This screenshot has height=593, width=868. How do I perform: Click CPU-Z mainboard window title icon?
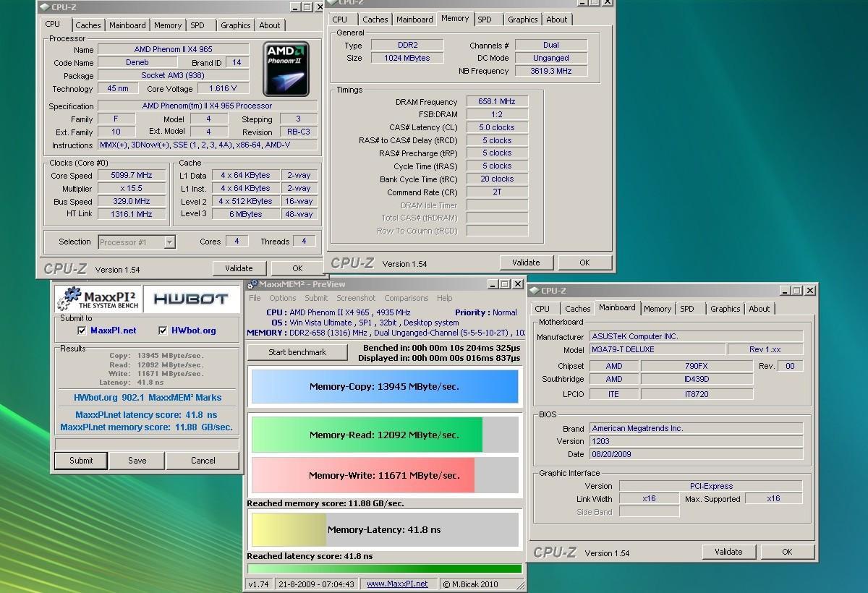(535, 291)
